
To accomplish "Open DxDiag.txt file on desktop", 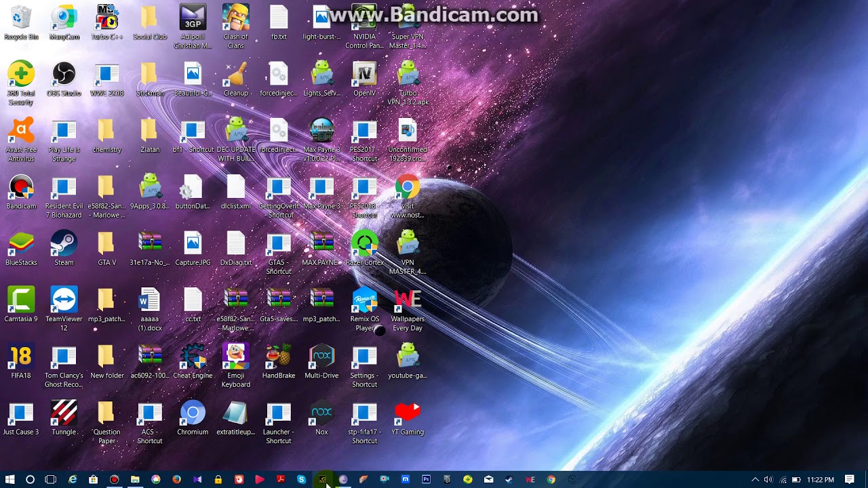I will [x=235, y=249].
